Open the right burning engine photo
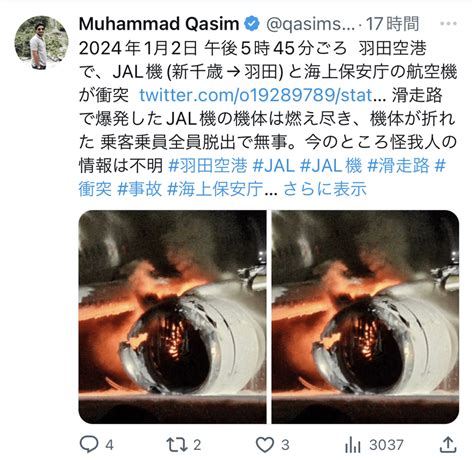This screenshot has width=474, height=460. pos(365,317)
